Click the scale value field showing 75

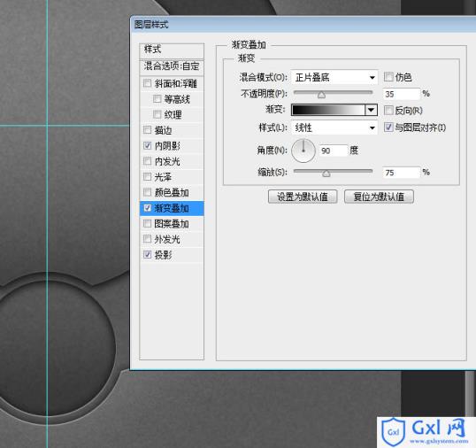pyautogui.click(x=402, y=173)
